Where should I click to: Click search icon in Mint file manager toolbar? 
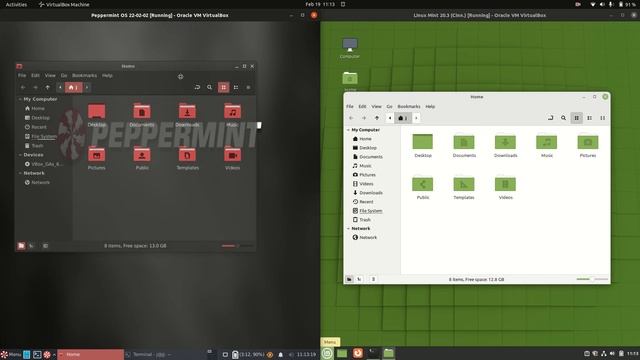(x=563, y=118)
